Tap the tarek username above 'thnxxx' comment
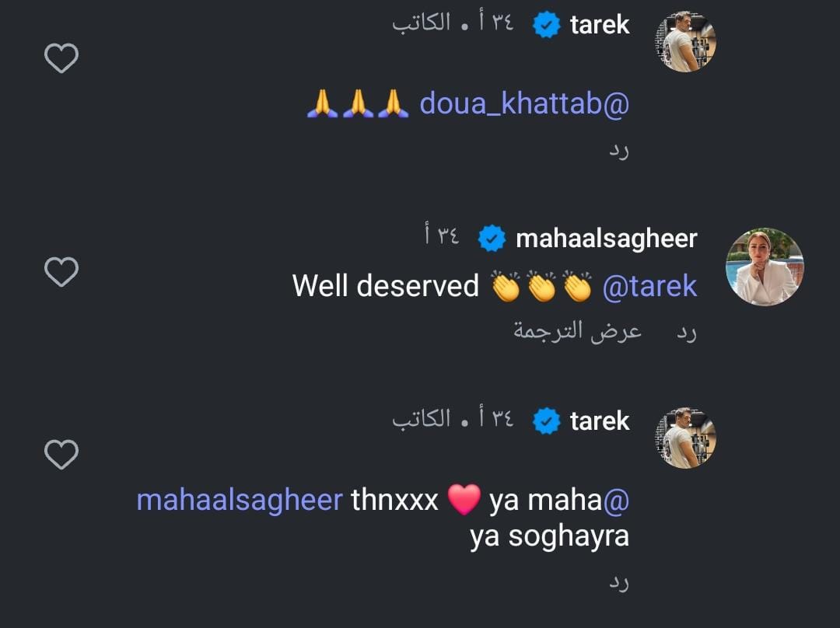The width and height of the screenshot is (840, 628). [600, 420]
